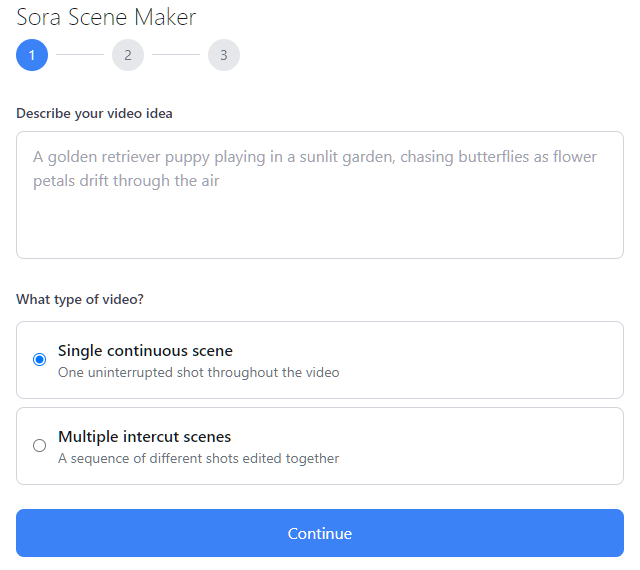The width and height of the screenshot is (640, 570).
Task: Click the "Sora Scene Maker" heading
Action: click(x=106, y=17)
